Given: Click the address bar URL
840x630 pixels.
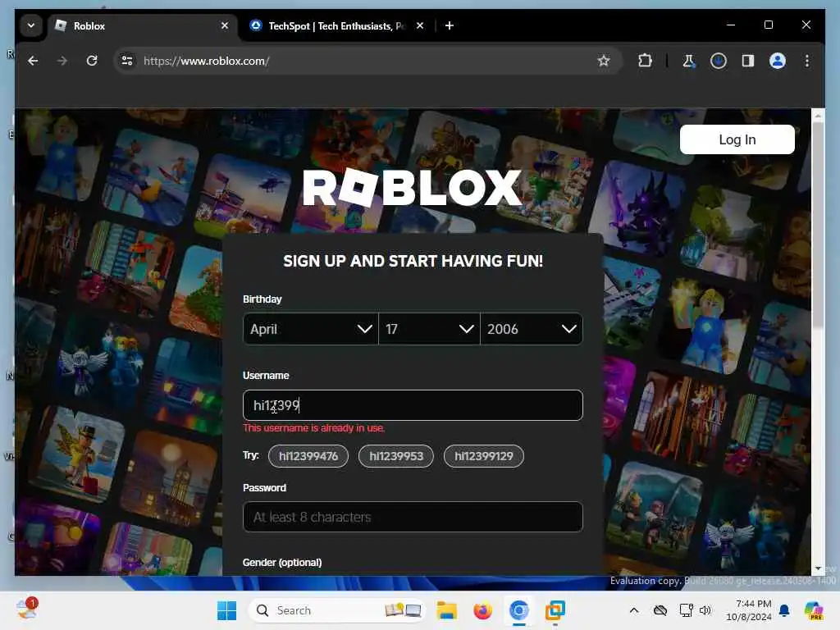Looking at the screenshot, I should (x=206, y=61).
